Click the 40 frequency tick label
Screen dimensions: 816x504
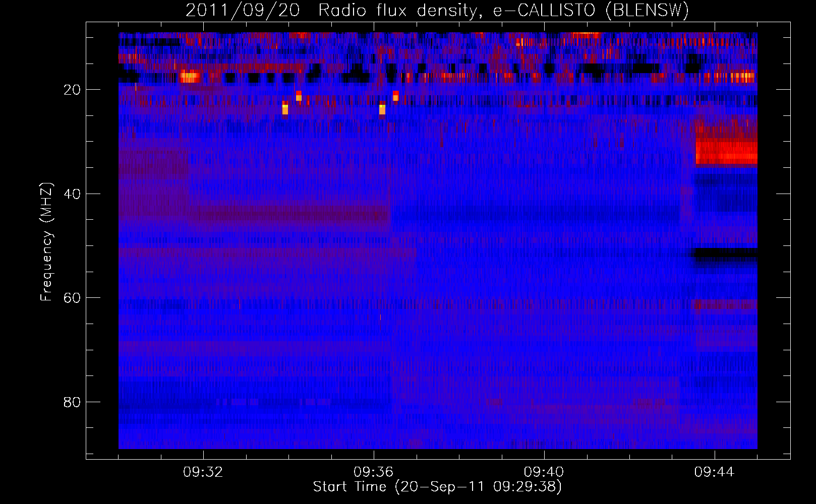[x=73, y=194]
